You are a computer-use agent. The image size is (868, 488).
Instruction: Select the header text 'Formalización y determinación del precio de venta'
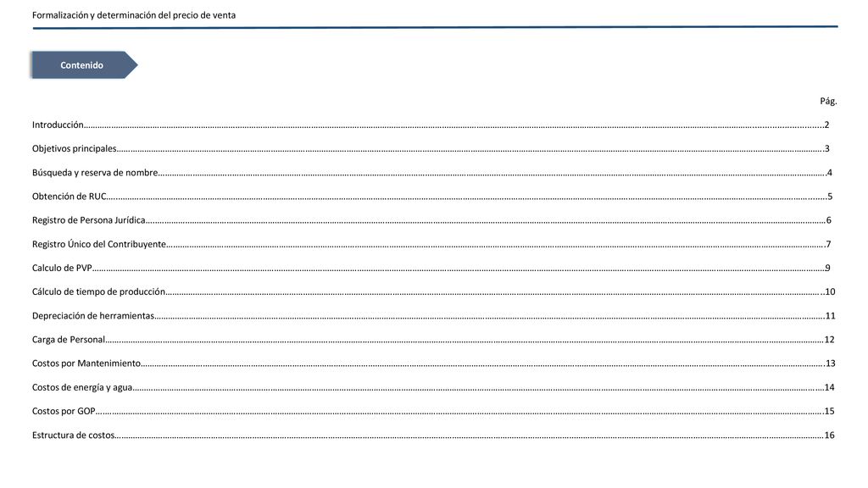(134, 15)
